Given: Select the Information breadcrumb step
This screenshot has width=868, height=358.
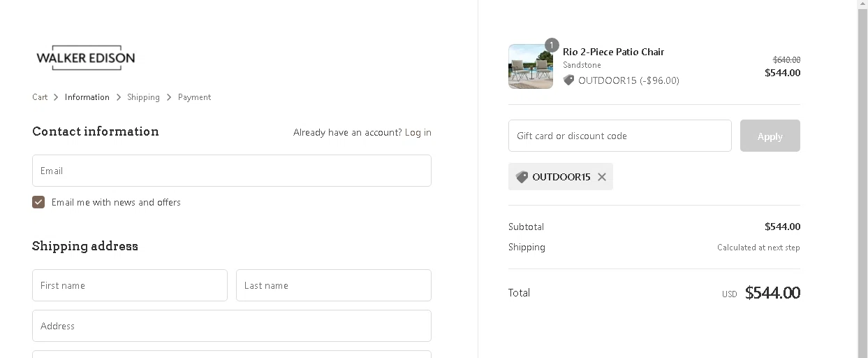Looking at the screenshot, I should click(x=87, y=97).
